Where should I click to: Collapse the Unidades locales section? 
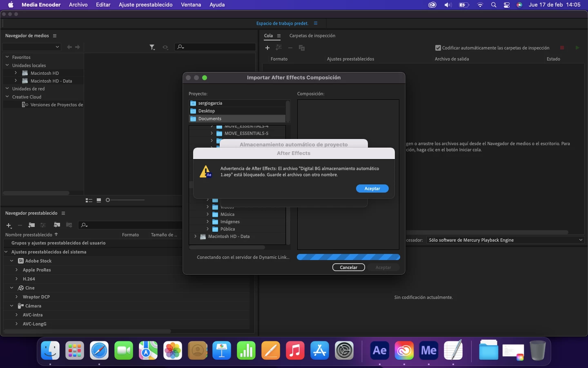point(7,65)
